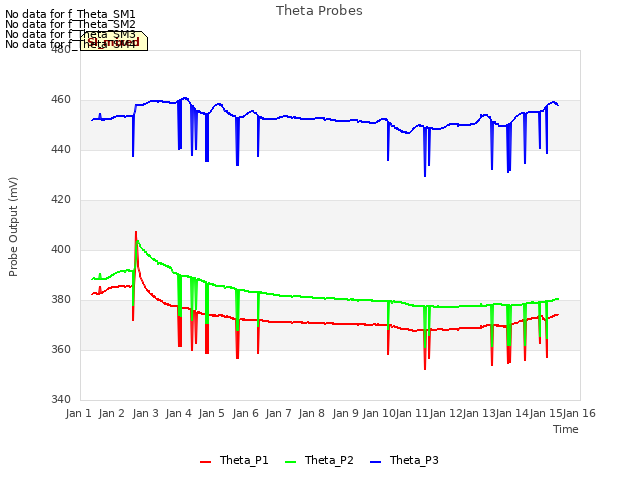Screen dimensions: 640x480
Task: Click the Jan 13 x-axis tick label
Action: (x=479, y=413)
